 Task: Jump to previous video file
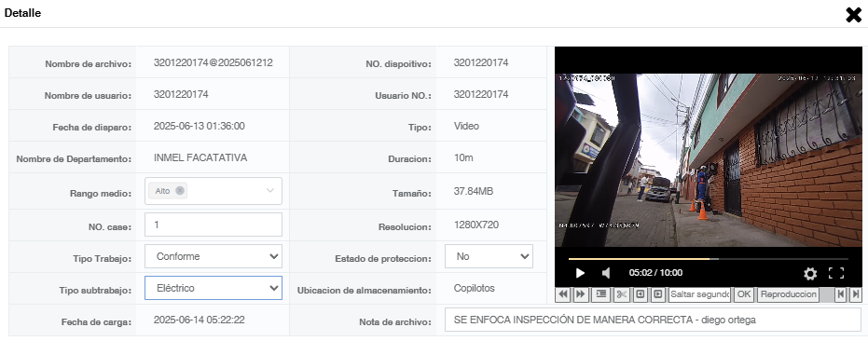point(841,294)
